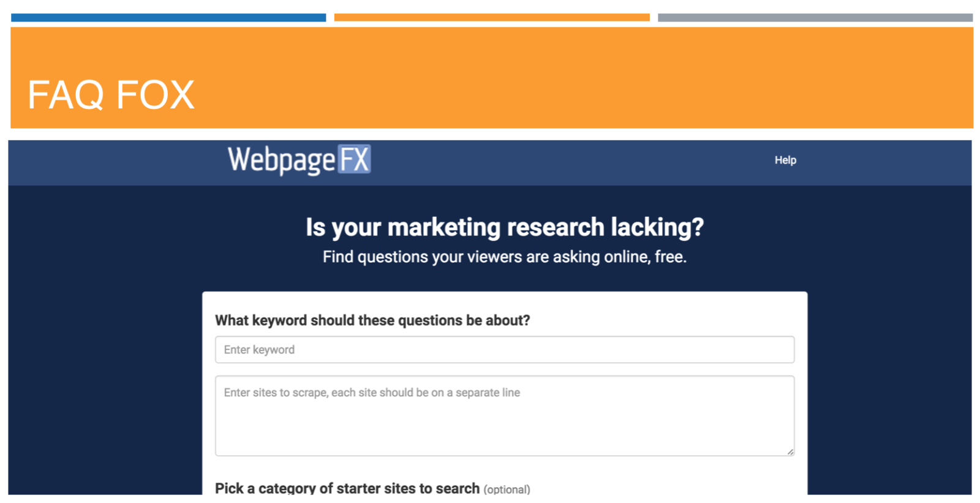Image resolution: width=980 pixels, height=503 pixels.
Task: Click the empty navy header bar left of logo
Action: pyautogui.click(x=116, y=163)
